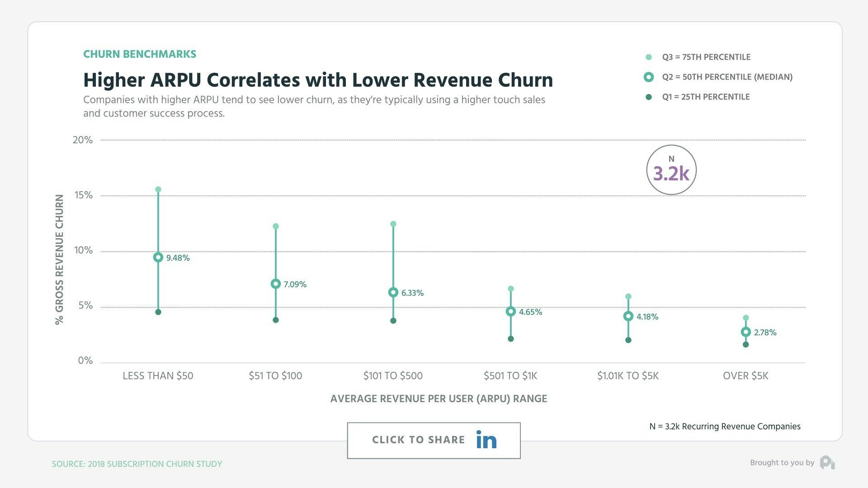The image size is (868, 488).
Task: Click the ProfitWell logo beside 'Brought to you by'
Action: [x=828, y=463]
